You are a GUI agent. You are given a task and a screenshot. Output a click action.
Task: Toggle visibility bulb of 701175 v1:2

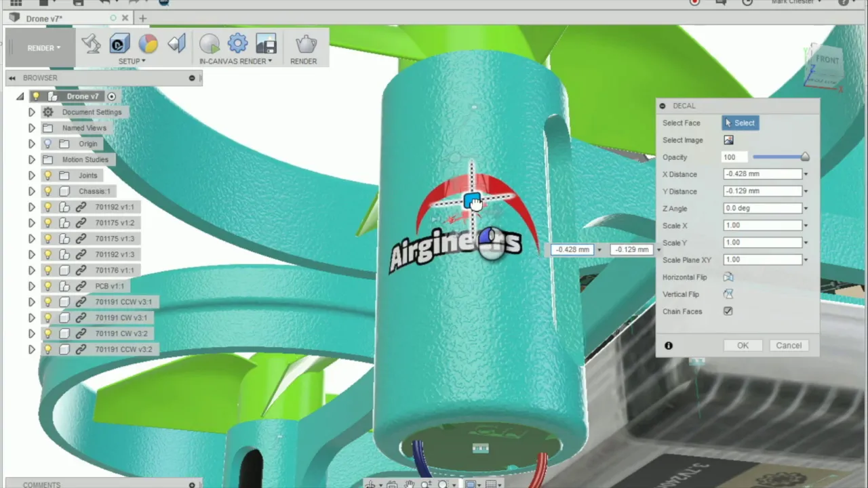(47, 223)
